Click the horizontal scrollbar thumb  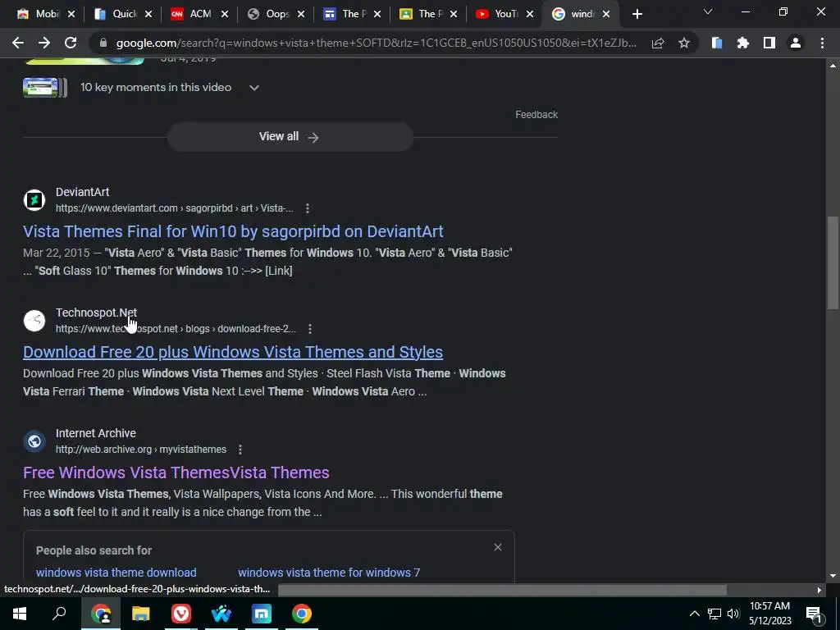coord(503,590)
